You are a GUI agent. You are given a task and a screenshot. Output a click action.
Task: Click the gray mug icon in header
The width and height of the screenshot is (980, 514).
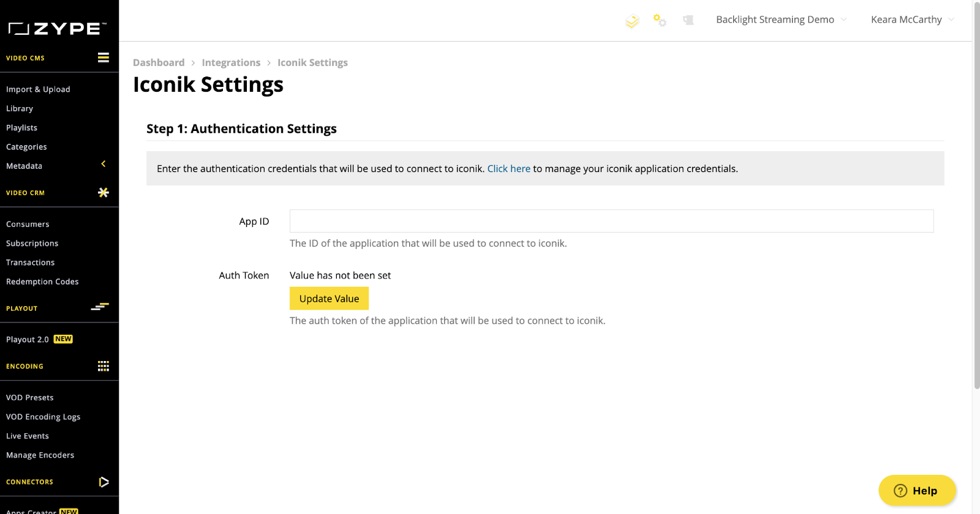click(x=688, y=20)
